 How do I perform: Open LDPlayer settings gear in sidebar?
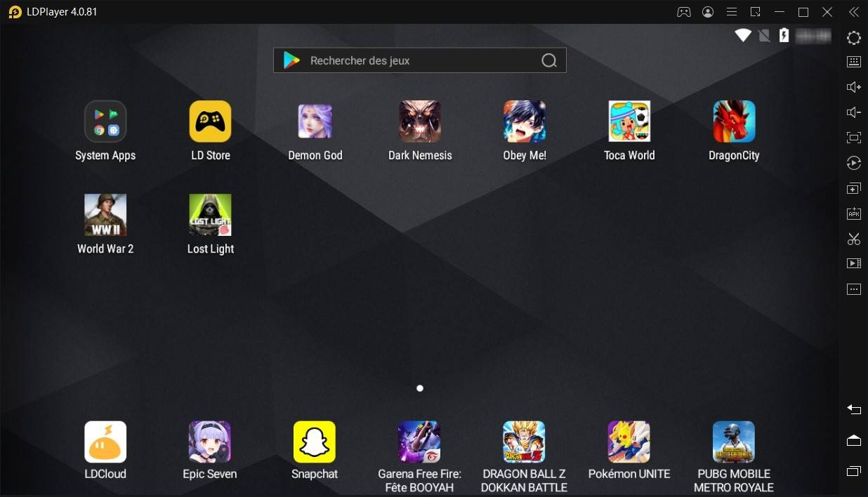pos(854,38)
